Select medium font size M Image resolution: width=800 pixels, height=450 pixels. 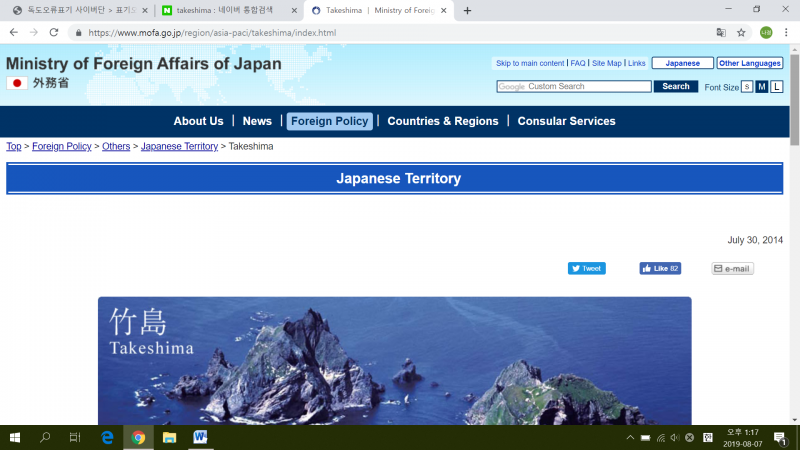[762, 87]
